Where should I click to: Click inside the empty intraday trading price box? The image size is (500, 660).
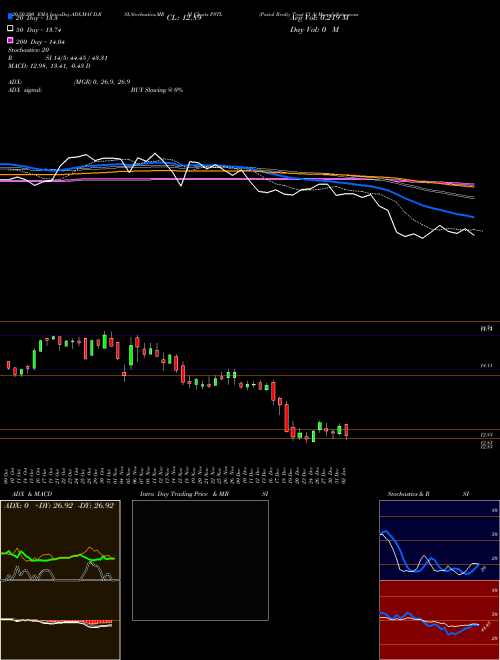click(200, 560)
